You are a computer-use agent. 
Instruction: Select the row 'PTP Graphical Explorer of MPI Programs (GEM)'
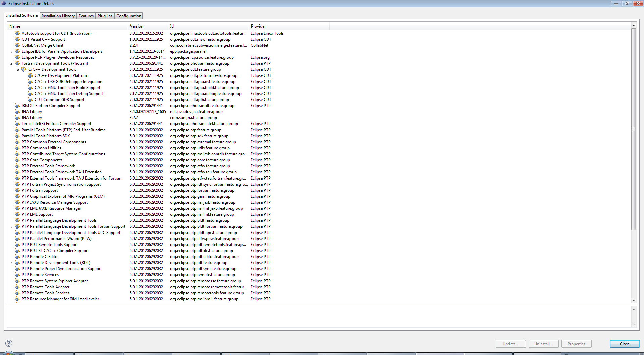pos(63,196)
